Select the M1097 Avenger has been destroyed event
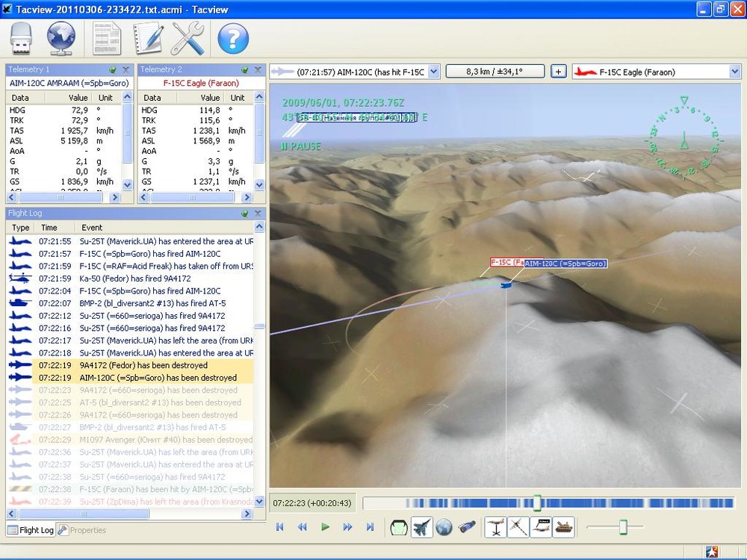 [129, 440]
